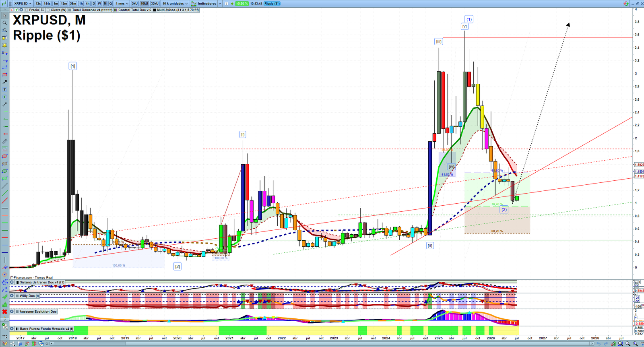
Task: Select the black arrow drawing tool
Action: click(5, 82)
